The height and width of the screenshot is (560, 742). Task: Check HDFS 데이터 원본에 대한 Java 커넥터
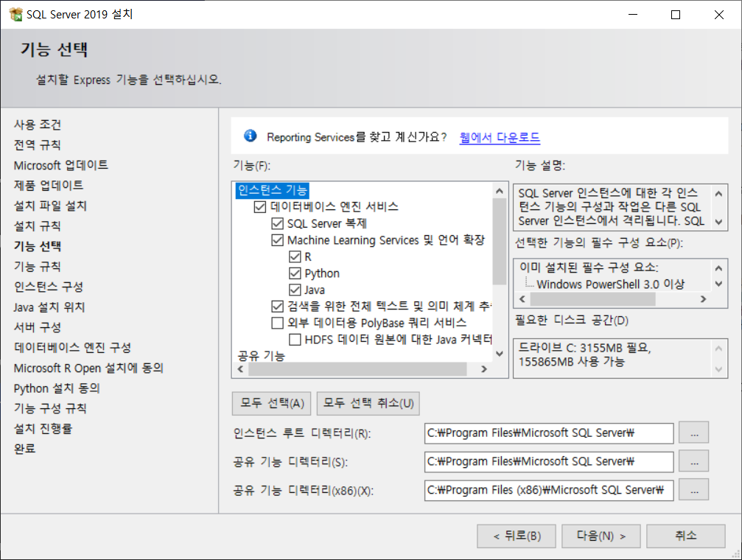pos(295,340)
